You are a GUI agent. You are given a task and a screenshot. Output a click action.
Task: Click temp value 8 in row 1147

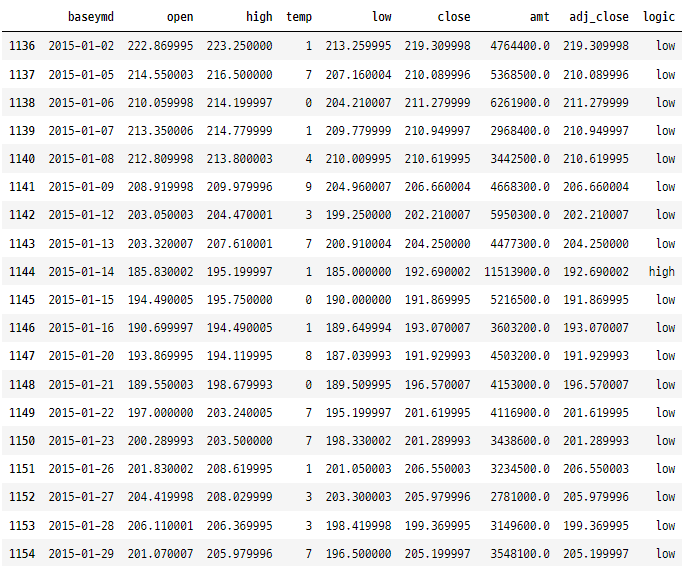tap(308, 355)
